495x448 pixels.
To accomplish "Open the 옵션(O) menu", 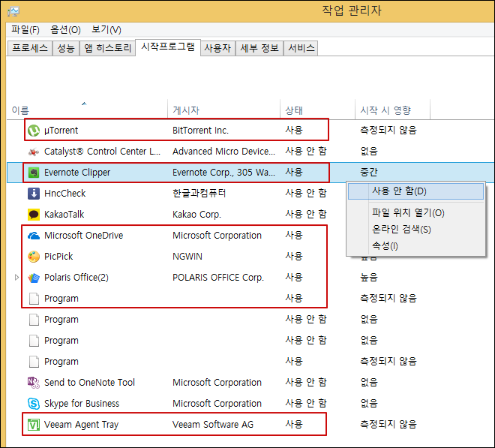I will (65, 30).
